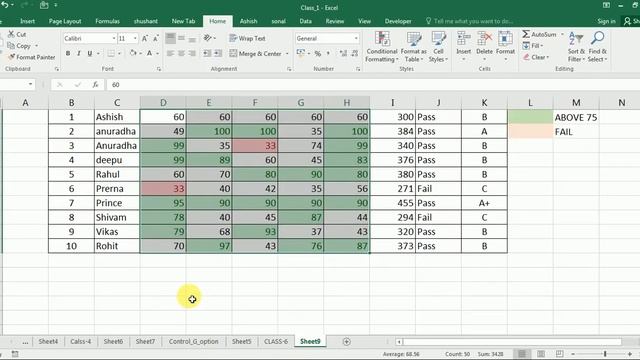
Task: Toggle Underline formatting
Action: point(89,53)
